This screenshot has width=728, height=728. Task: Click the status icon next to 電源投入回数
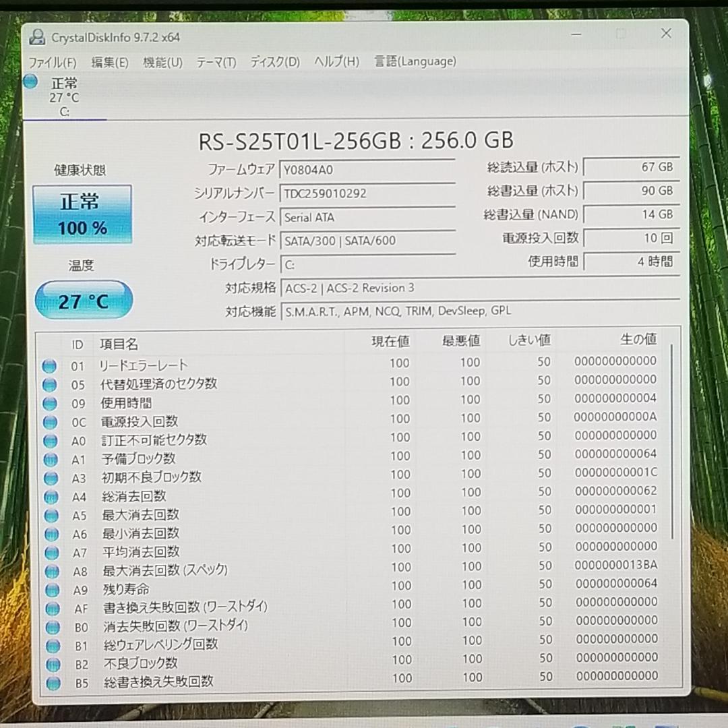point(50,422)
